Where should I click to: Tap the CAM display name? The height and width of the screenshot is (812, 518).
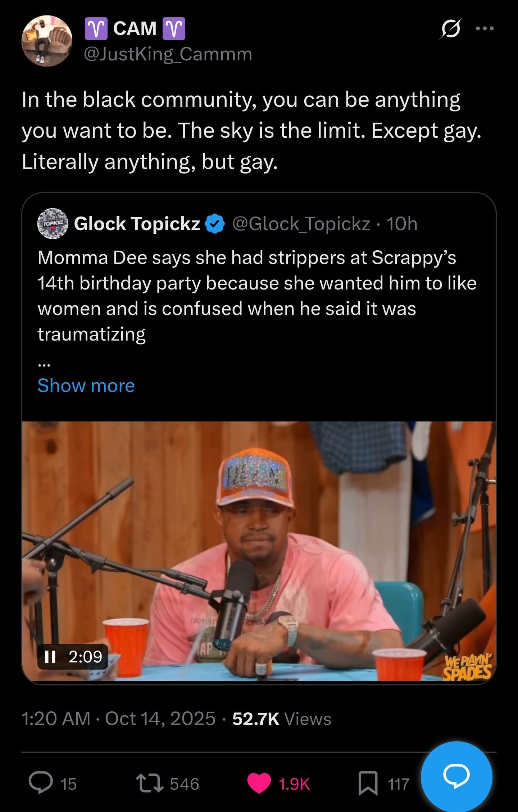135,28
